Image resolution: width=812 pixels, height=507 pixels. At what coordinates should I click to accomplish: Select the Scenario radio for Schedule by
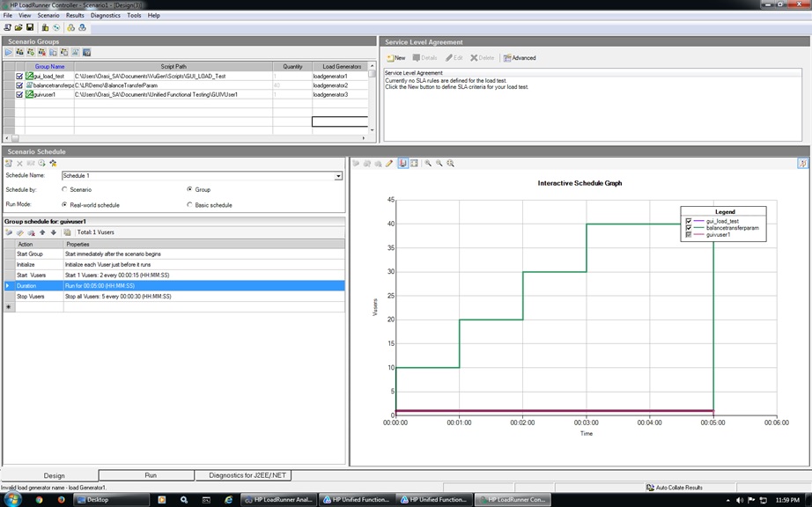coord(65,189)
